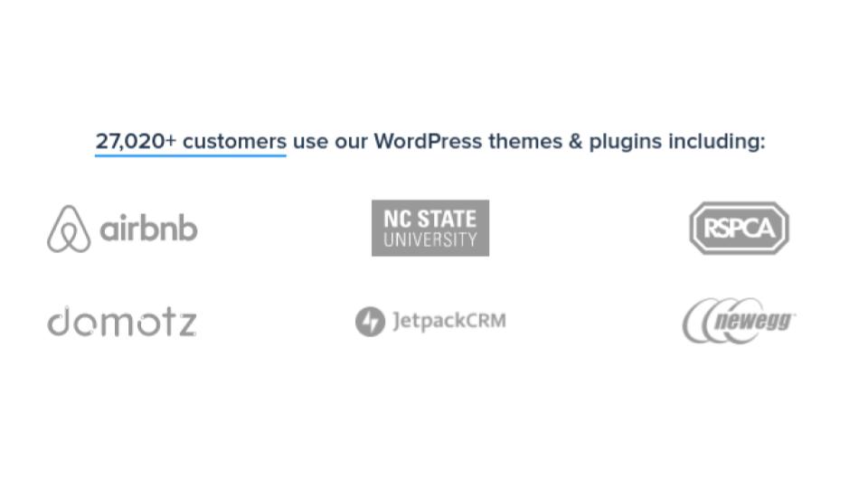Click the letter 'd' of the domotz logo
Viewport: 868px width, 488px height.
click(x=60, y=322)
